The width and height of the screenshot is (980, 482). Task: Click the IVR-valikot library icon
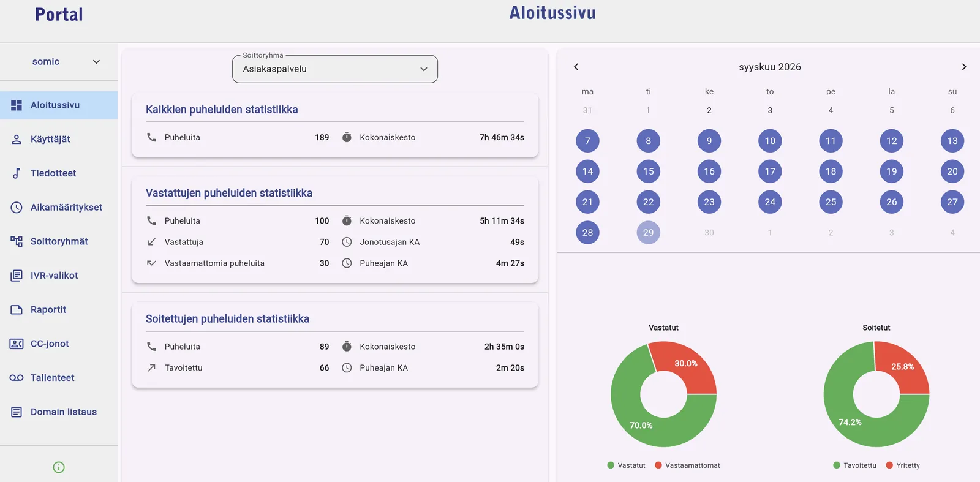pyautogui.click(x=17, y=276)
